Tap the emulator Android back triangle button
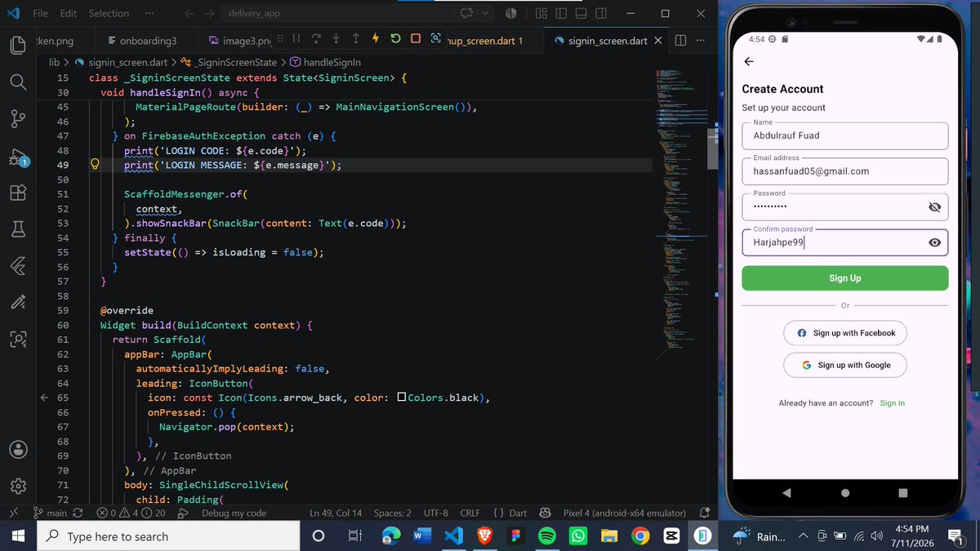Screen dimensions: 980x551 [x=786, y=493]
